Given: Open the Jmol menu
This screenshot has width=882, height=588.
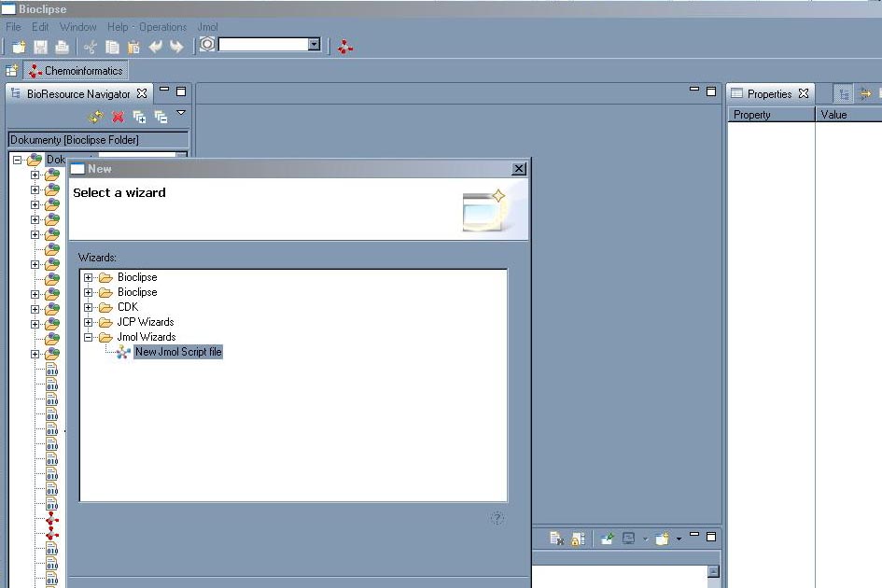Looking at the screenshot, I should [x=207, y=27].
